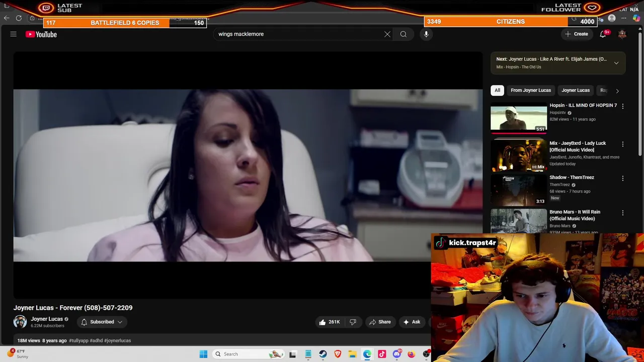This screenshot has width=644, height=362.
Task: Open JaeyBxrd Lady Luck mix thumbnail
Action: (x=519, y=155)
